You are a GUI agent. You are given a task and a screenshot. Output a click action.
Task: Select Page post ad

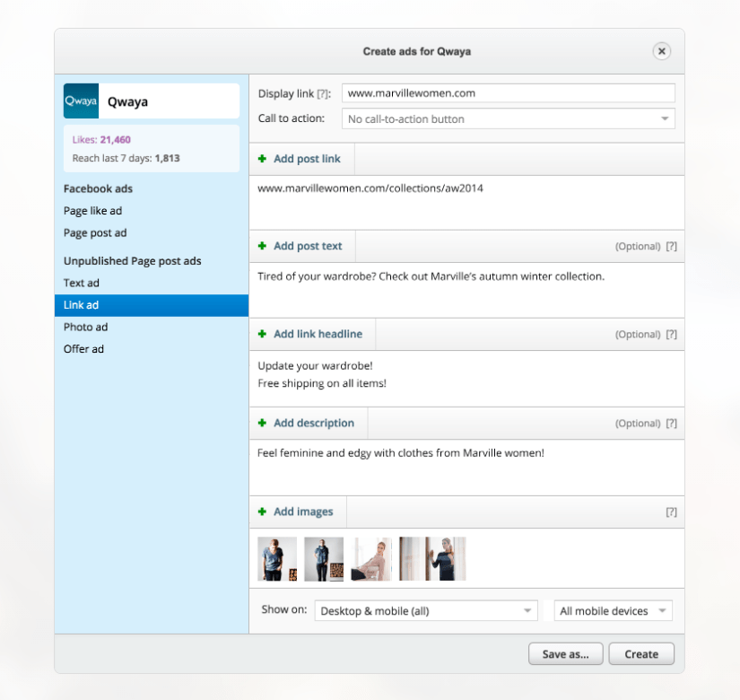(x=95, y=232)
